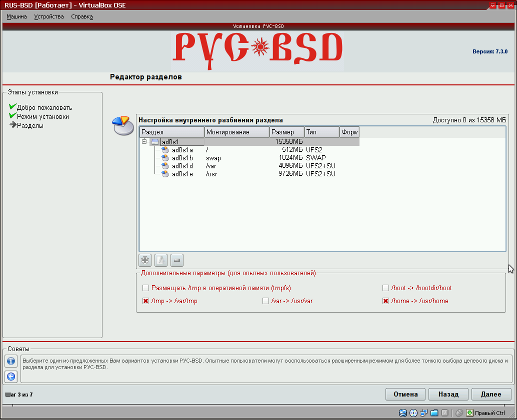The width and height of the screenshot is (517, 420).
Task: Click the SWAP type cell
Action: 316,158
